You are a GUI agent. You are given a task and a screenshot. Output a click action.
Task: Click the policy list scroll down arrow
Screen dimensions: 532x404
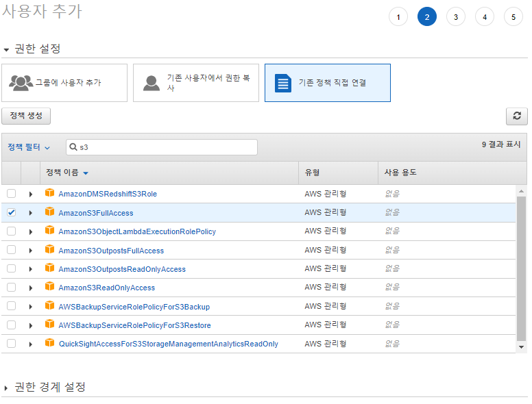[x=521, y=347]
